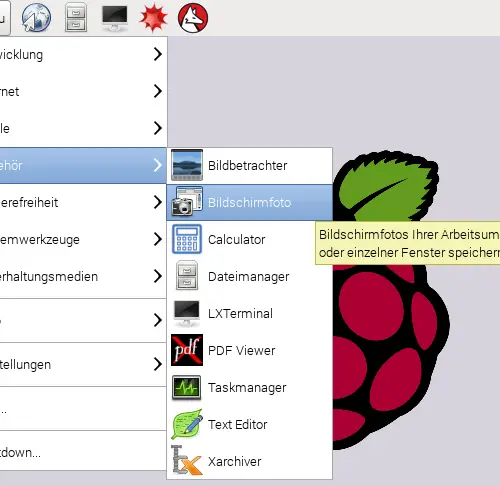Expand the Internet submenu arrow
This screenshot has width=500, height=486.
pyautogui.click(x=158, y=91)
